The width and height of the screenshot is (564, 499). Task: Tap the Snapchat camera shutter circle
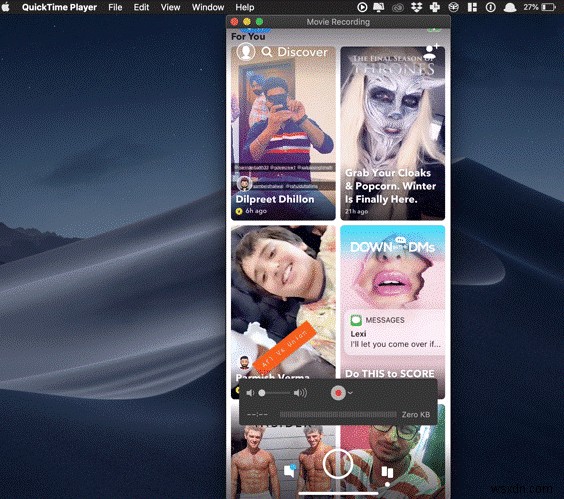click(338, 463)
